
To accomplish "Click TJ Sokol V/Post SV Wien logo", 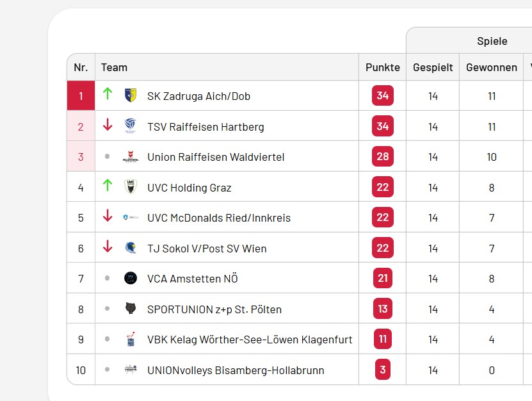I will click(131, 248).
